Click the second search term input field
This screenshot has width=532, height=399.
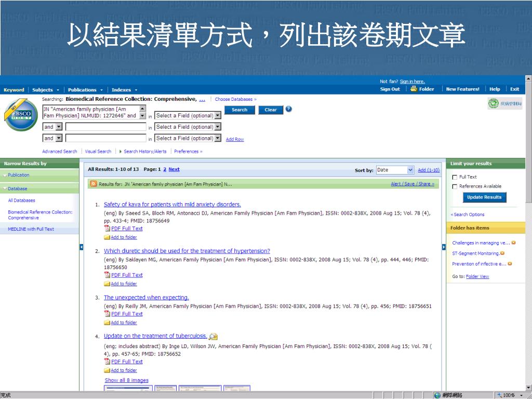106,127
